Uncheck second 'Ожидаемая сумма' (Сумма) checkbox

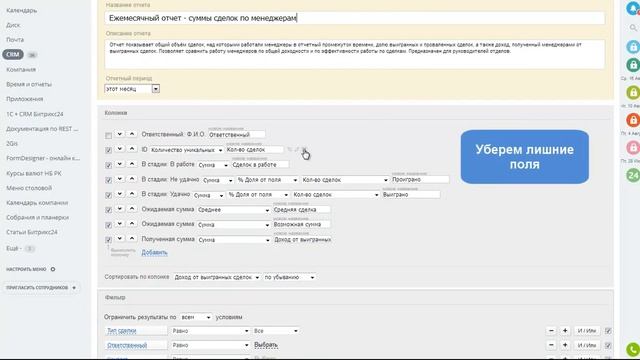(108, 225)
